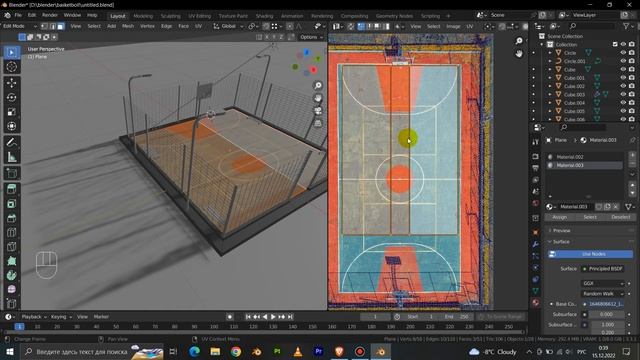Hide Cube.001 using its eye icon
Image resolution: width=640 pixels, height=360 pixels.
click(x=623, y=78)
